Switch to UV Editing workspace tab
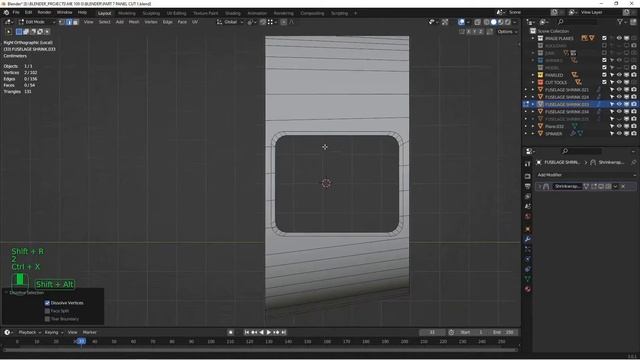 (176, 13)
